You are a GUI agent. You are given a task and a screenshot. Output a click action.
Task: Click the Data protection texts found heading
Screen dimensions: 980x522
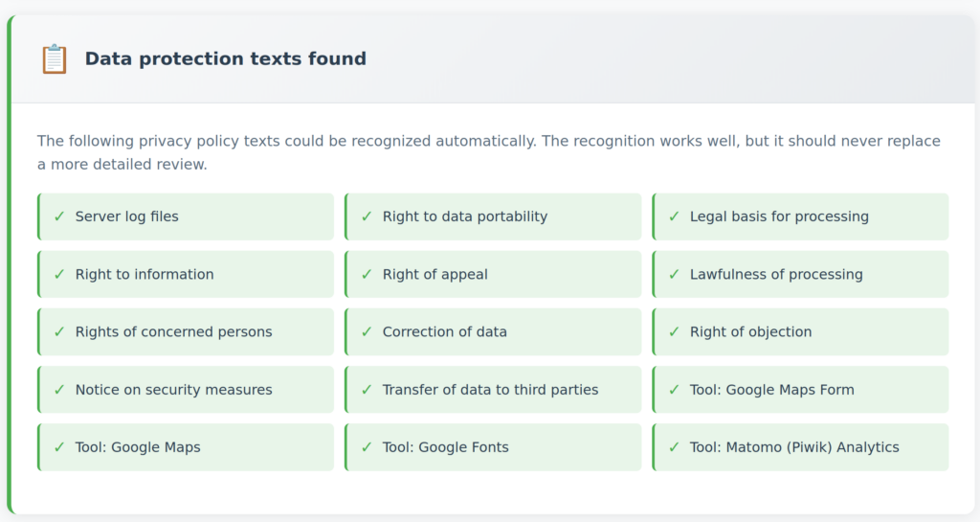[x=226, y=59]
